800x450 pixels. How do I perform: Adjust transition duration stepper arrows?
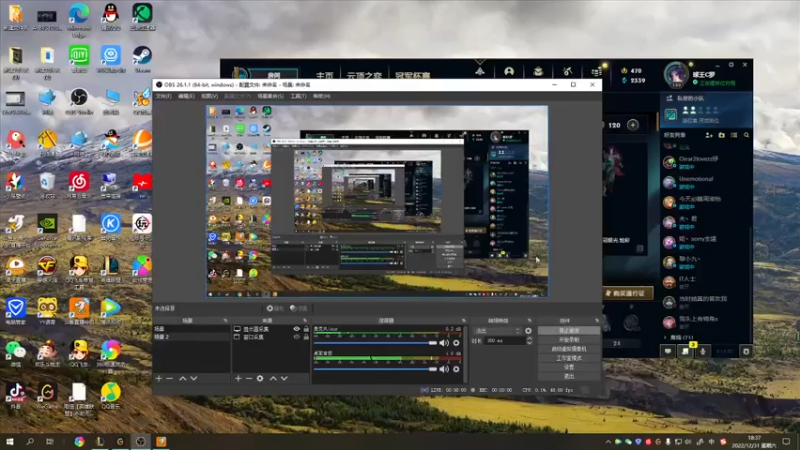click(528, 340)
